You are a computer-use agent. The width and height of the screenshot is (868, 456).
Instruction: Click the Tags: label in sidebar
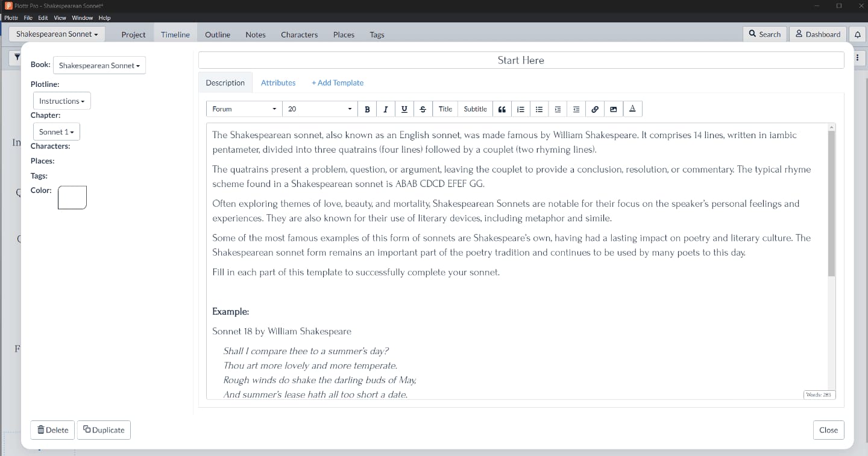39,176
